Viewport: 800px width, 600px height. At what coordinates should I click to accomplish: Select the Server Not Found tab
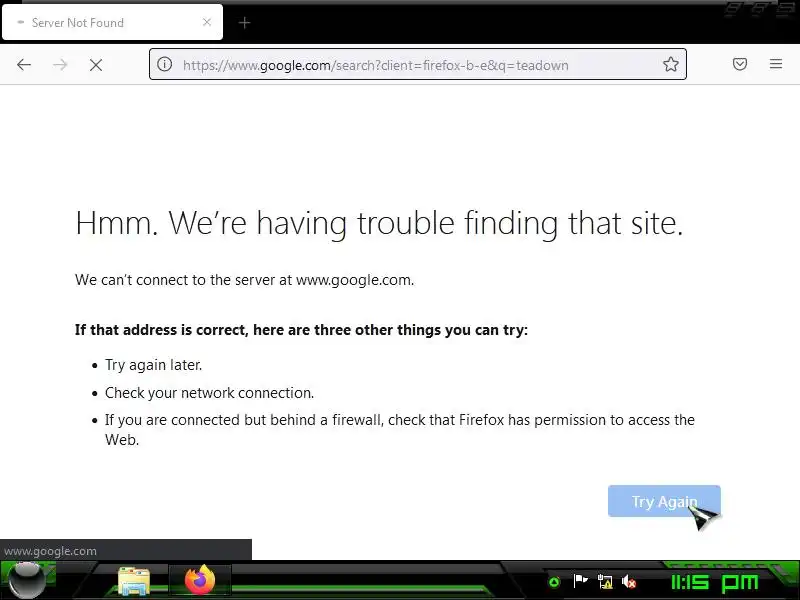112,22
